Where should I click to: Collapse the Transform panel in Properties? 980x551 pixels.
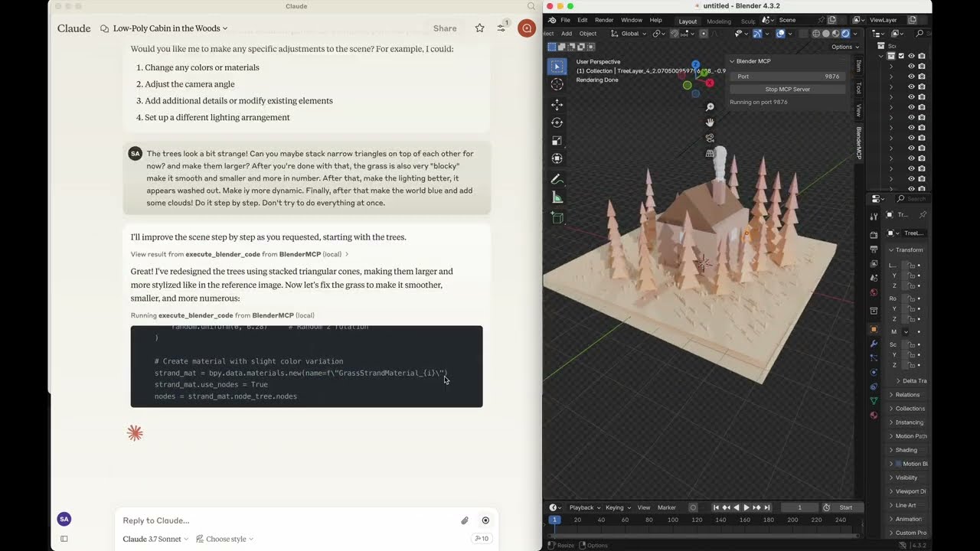pyautogui.click(x=891, y=250)
